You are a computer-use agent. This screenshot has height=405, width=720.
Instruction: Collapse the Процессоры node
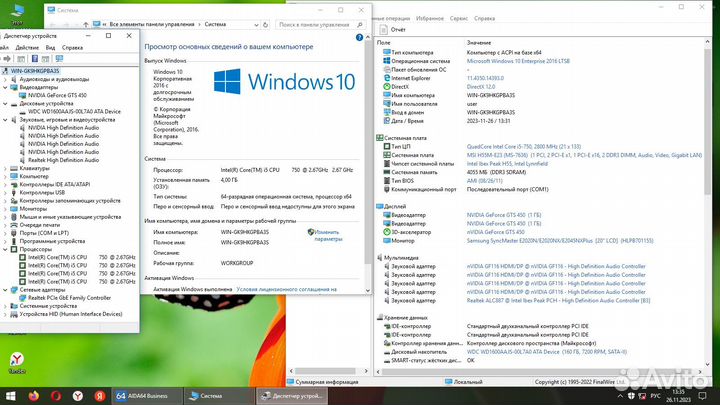6,249
